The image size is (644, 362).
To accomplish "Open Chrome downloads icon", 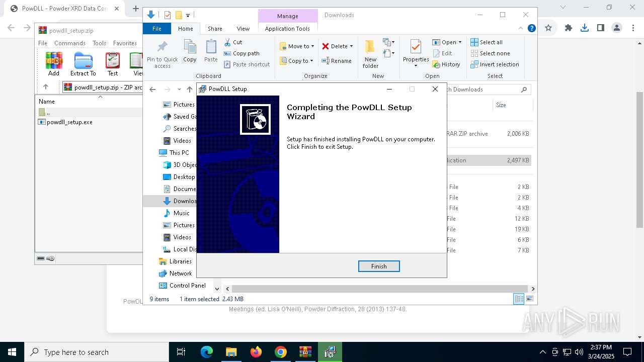I will [584, 28].
